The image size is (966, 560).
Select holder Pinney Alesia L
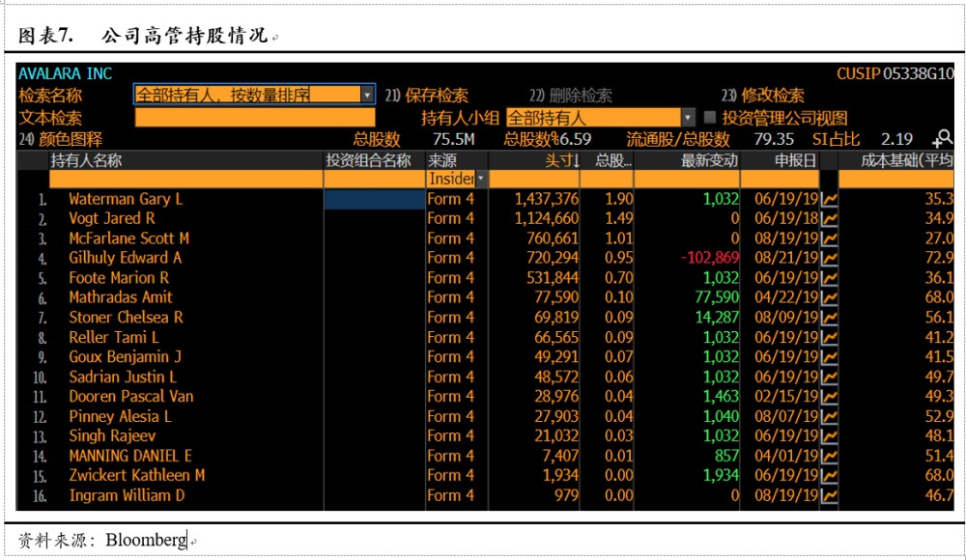120,416
